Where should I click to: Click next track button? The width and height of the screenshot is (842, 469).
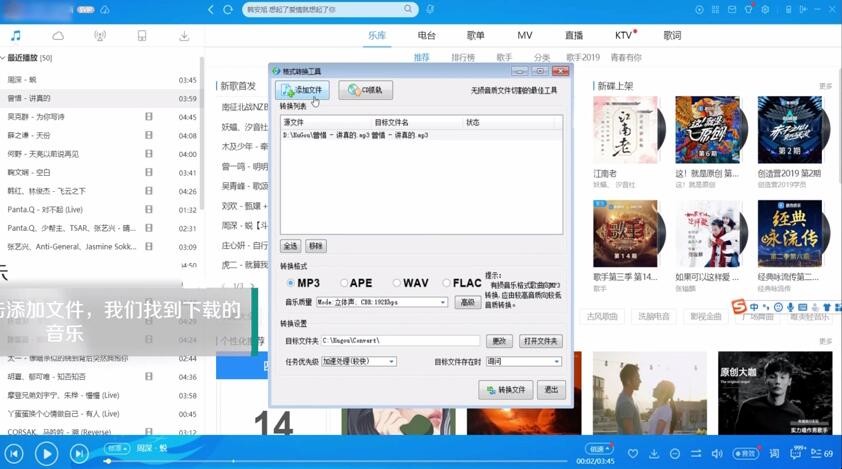[79, 454]
